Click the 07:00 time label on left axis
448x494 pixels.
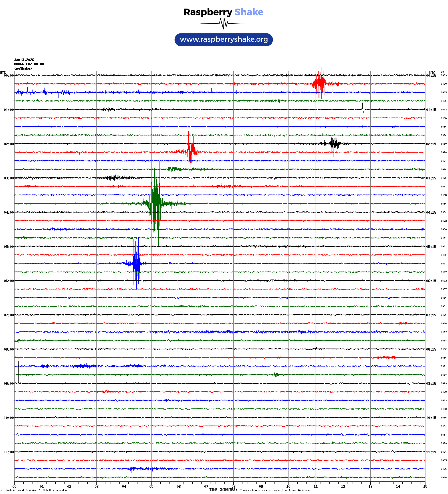pos(9,315)
